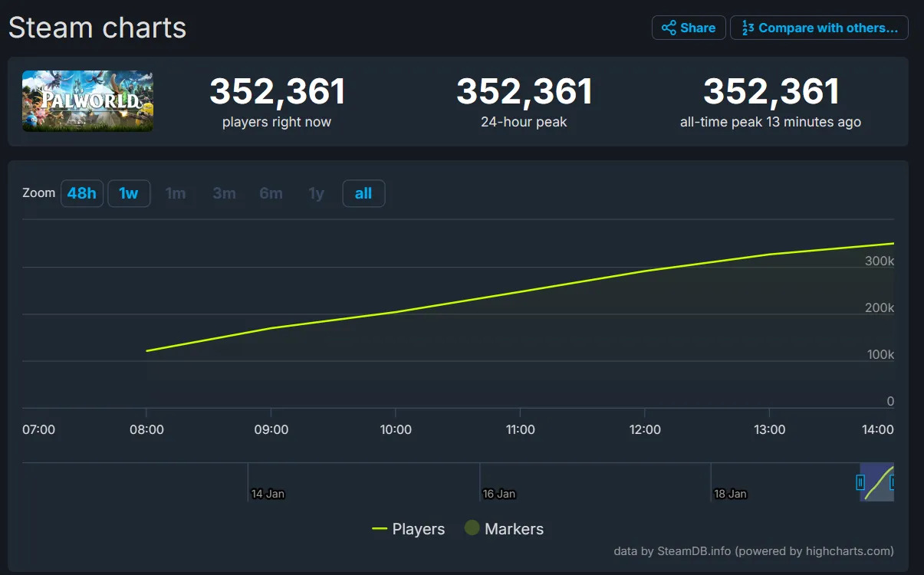Set chart zoom to 3m
924x575 pixels.
click(224, 193)
